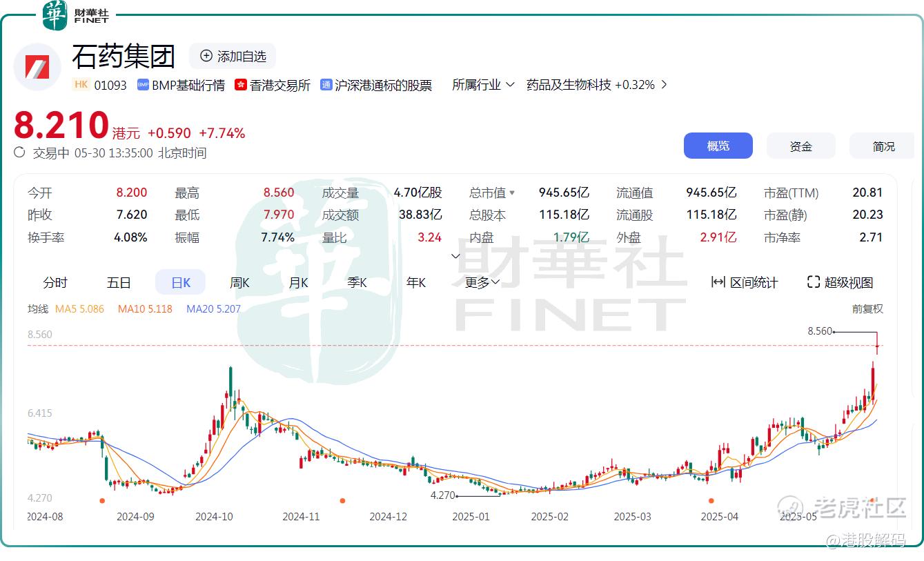
Task: Open the 超级视图 button
Action: (x=841, y=282)
